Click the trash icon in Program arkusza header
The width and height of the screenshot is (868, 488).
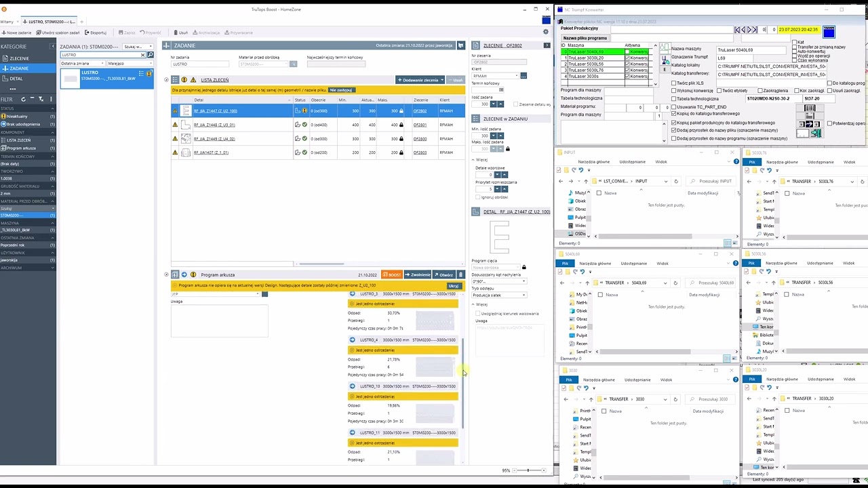(461, 274)
